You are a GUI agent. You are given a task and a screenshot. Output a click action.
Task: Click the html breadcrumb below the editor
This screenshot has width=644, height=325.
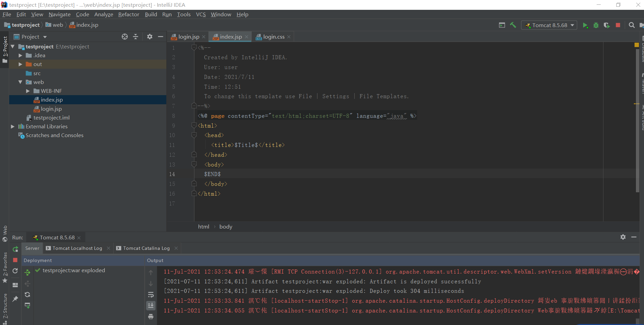[x=204, y=226]
